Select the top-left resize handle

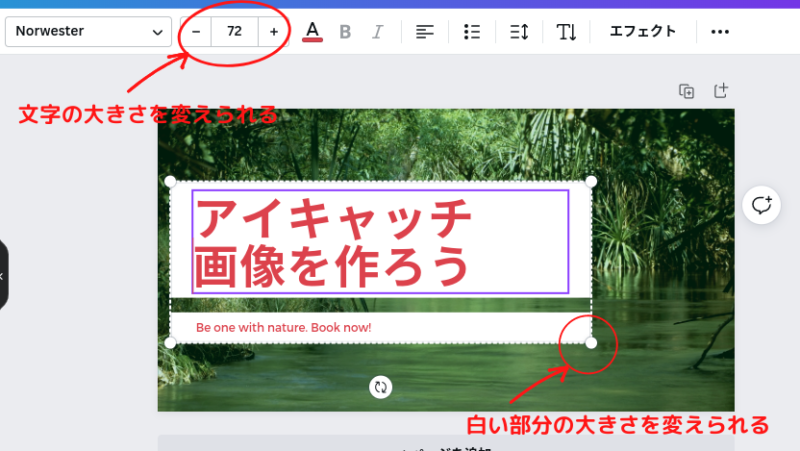point(170,181)
